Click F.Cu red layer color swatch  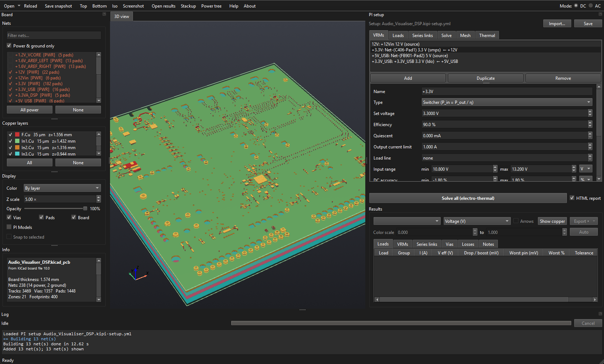[x=17, y=135]
